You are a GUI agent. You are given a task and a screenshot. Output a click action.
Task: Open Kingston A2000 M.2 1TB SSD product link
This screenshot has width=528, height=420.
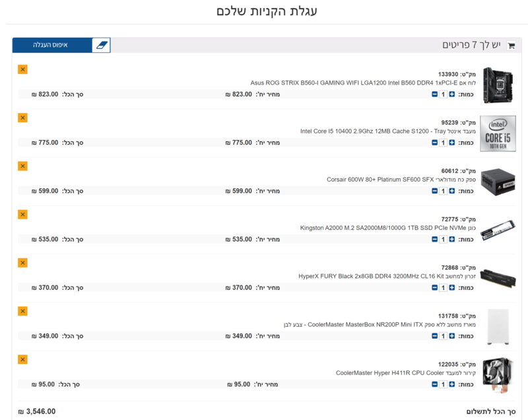tap(388, 228)
